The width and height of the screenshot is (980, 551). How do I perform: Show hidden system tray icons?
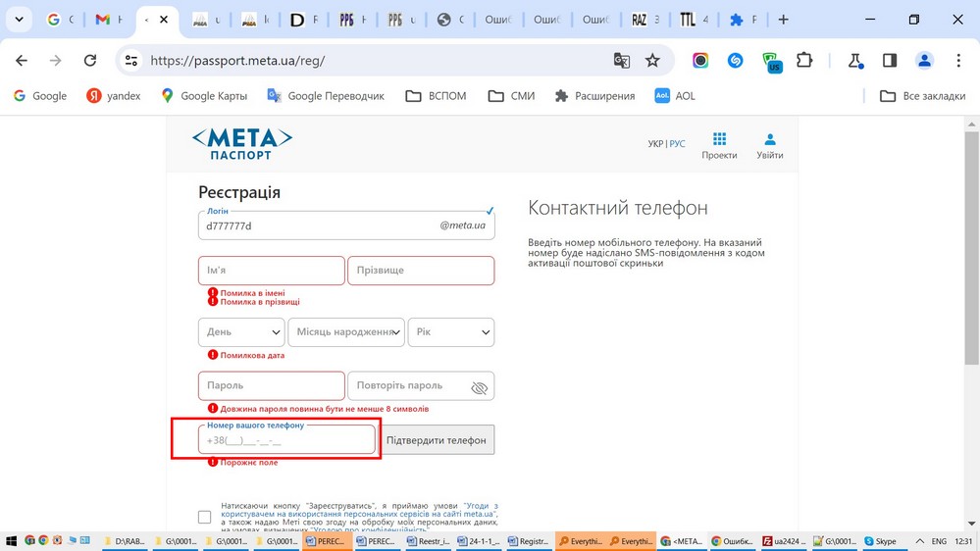coord(920,541)
